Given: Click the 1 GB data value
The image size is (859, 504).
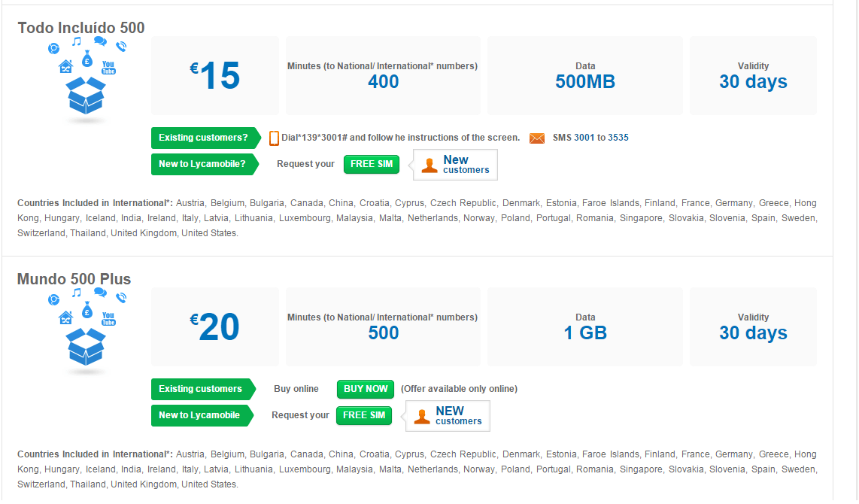Looking at the screenshot, I should coord(585,334).
